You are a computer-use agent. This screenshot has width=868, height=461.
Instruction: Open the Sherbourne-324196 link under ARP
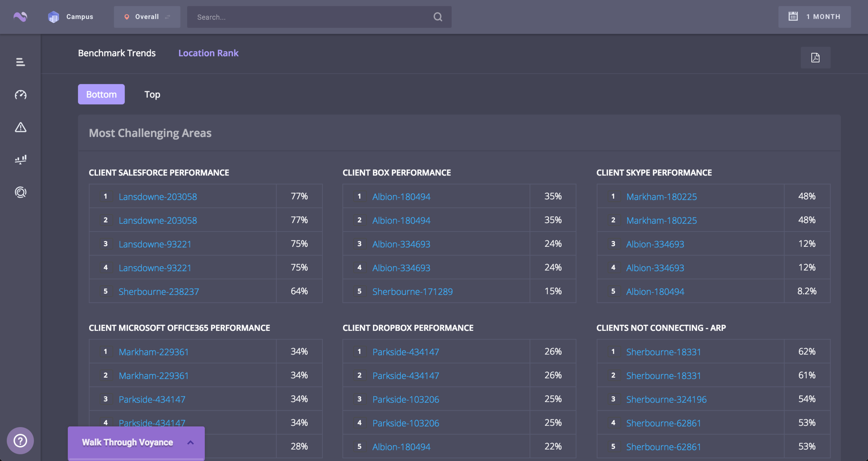tap(666, 399)
